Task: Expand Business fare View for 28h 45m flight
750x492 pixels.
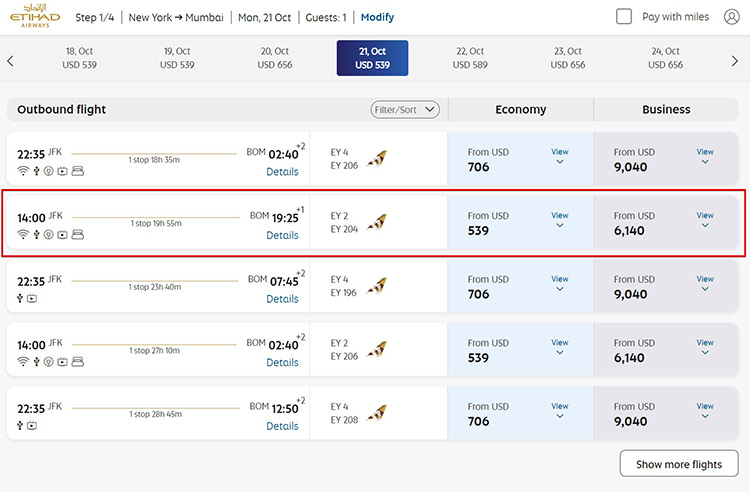Action: pos(705,411)
